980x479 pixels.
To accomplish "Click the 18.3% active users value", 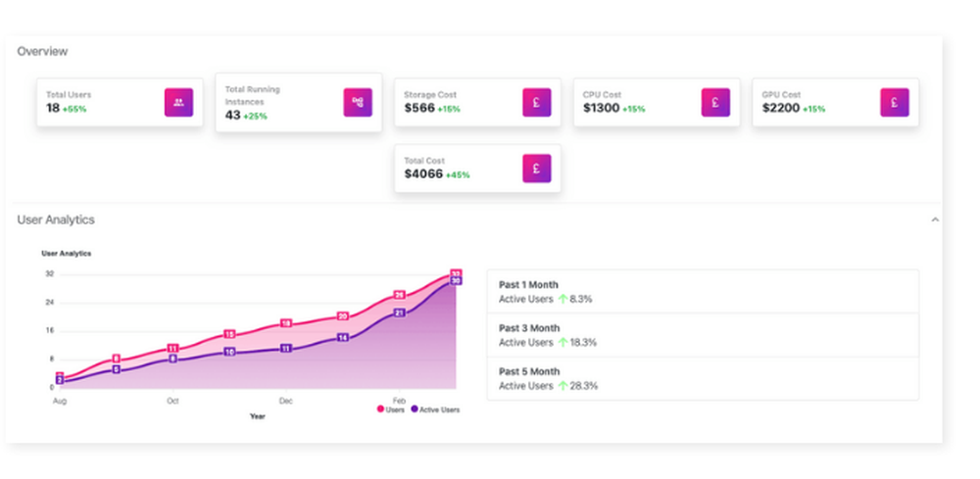I will (583, 342).
